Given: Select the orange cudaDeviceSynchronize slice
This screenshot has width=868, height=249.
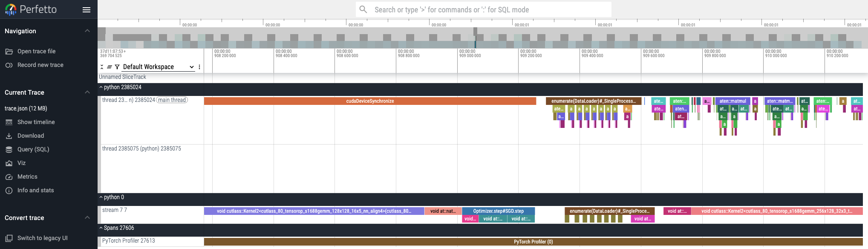Looking at the screenshot, I should coord(370,101).
